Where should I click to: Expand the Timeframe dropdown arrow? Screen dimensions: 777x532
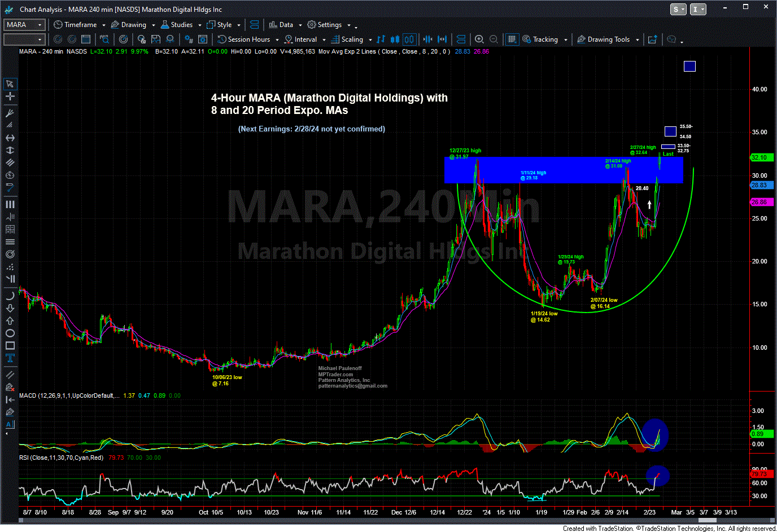104,25
